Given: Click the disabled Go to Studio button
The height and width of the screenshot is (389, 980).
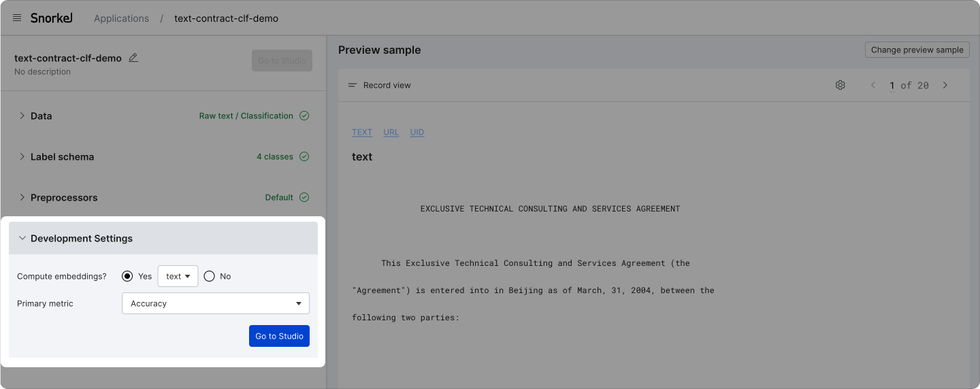Looking at the screenshot, I should click(282, 61).
